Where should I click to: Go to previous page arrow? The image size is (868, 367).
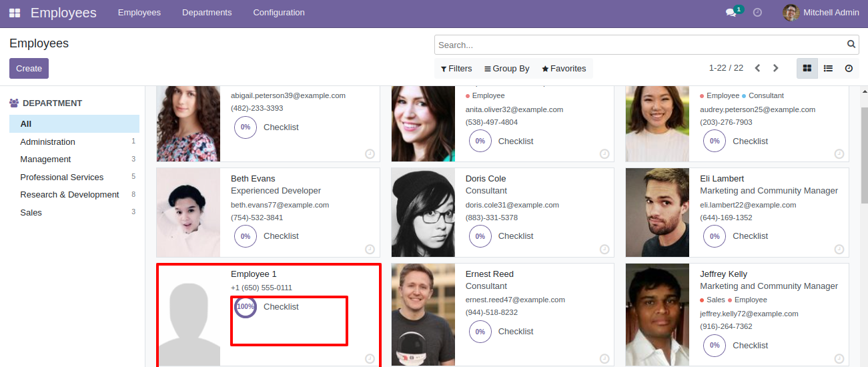757,68
